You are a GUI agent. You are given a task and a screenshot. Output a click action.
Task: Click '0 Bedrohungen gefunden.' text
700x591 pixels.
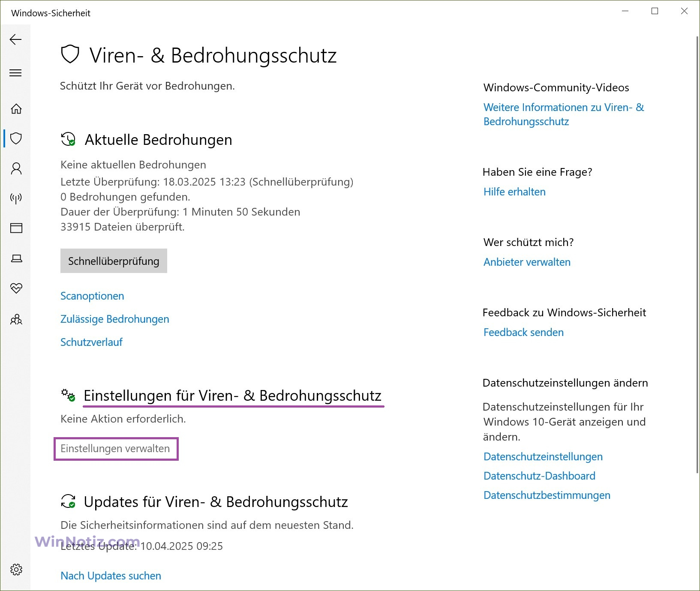(x=125, y=197)
